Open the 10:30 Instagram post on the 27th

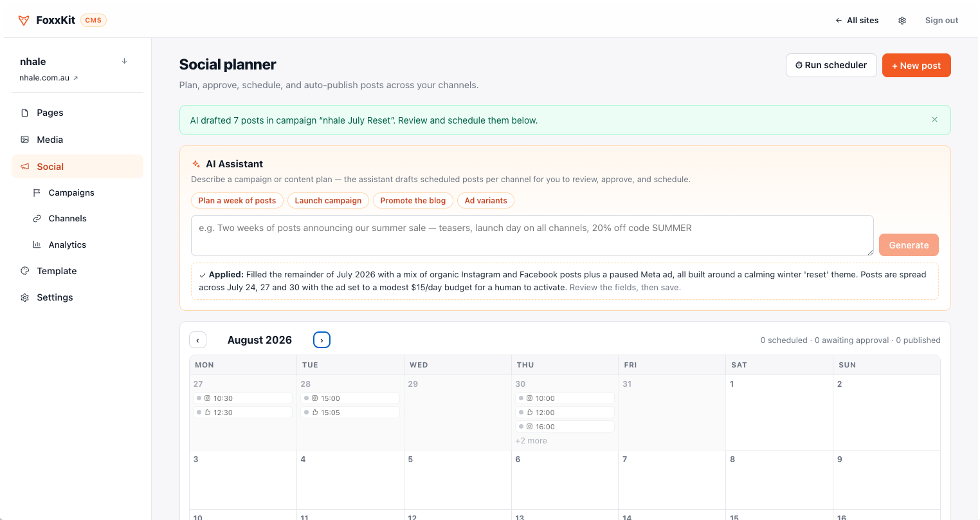[243, 398]
